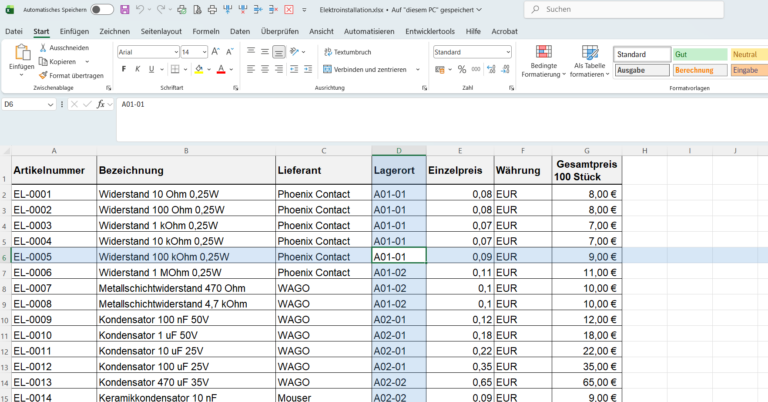Viewport: 768px width, 402px height.
Task: Click Format übertragen paintbrush button
Action: point(72,75)
